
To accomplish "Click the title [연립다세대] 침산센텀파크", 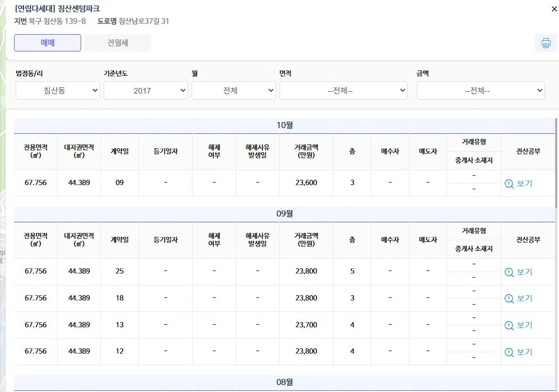I will (57, 8).
